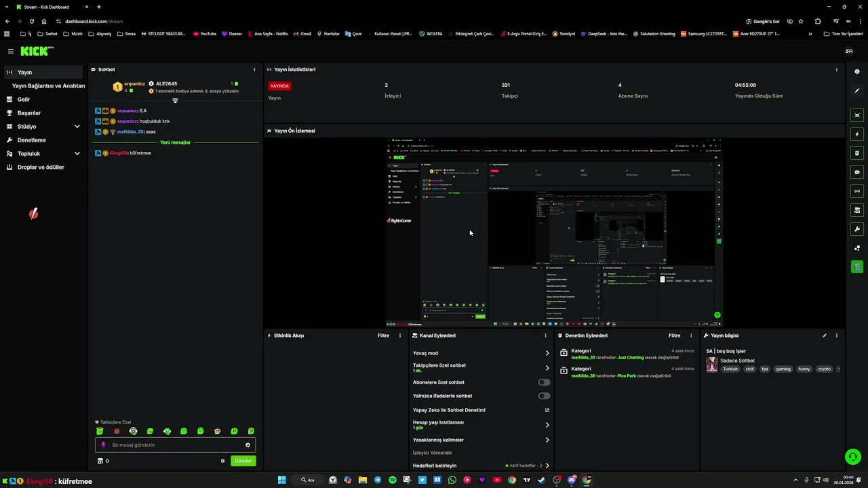Open the Yayın bilgisi three-dot menu
The height and width of the screenshot is (488, 868).
pos(836,335)
